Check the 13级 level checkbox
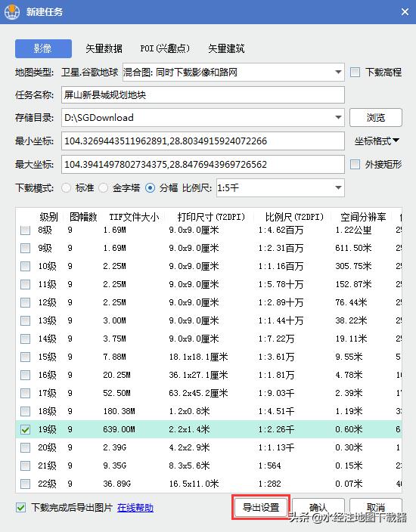416x532 pixels. pyautogui.click(x=25, y=320)
